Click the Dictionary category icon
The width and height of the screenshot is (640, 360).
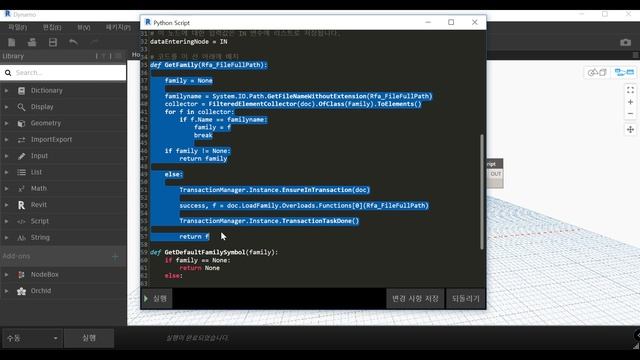tap(21, 91)
